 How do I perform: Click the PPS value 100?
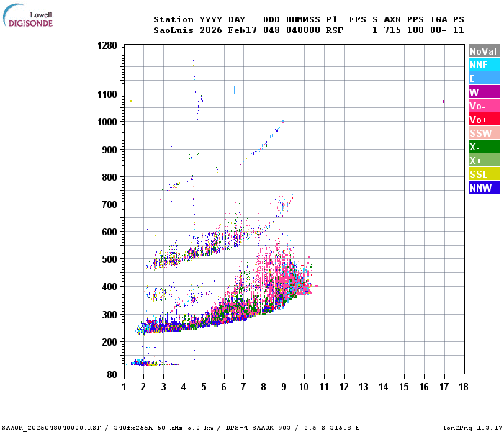point(415,30)
